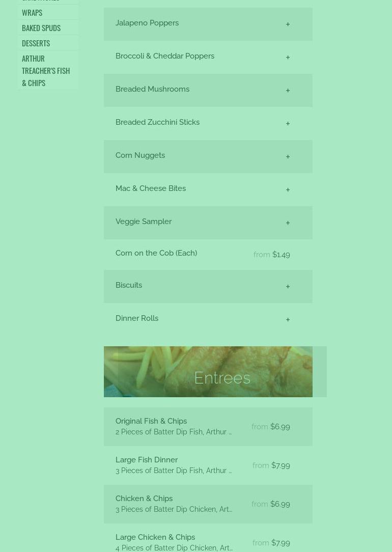Expand Veggie Sampler using its plus icon
Screen dimensions: 392x552
288,223
